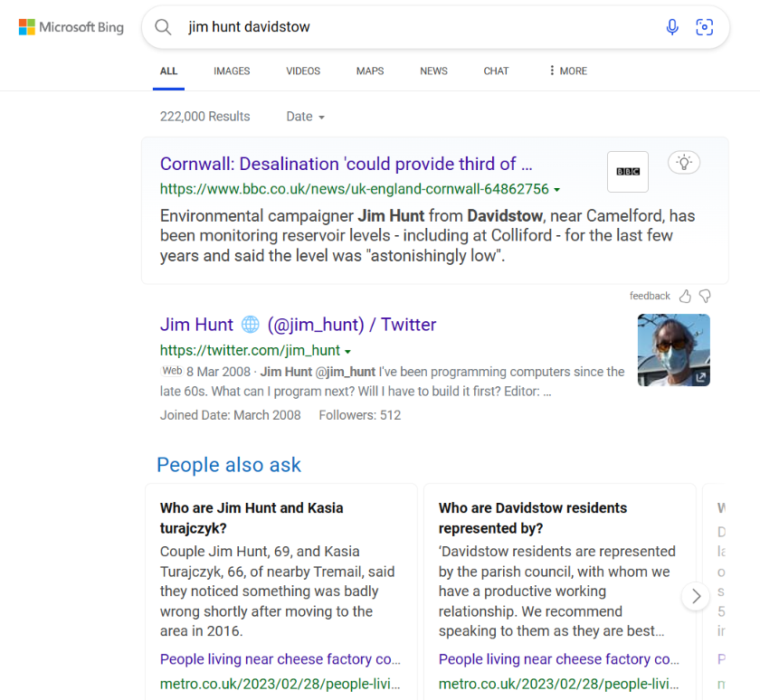Give thumbs up feedback

pos(685,296)
